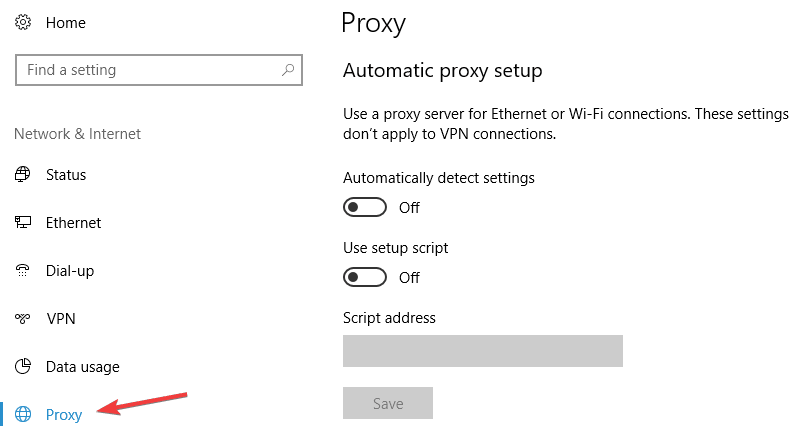Turn on Use setup script toggle
Screen dimensions: 807x429
365,277
